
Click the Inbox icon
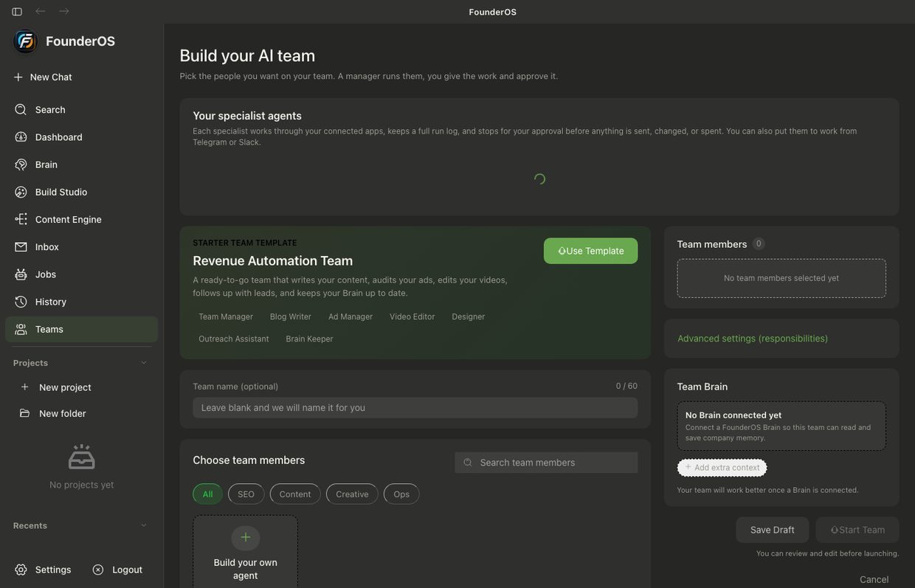point(21,246)
